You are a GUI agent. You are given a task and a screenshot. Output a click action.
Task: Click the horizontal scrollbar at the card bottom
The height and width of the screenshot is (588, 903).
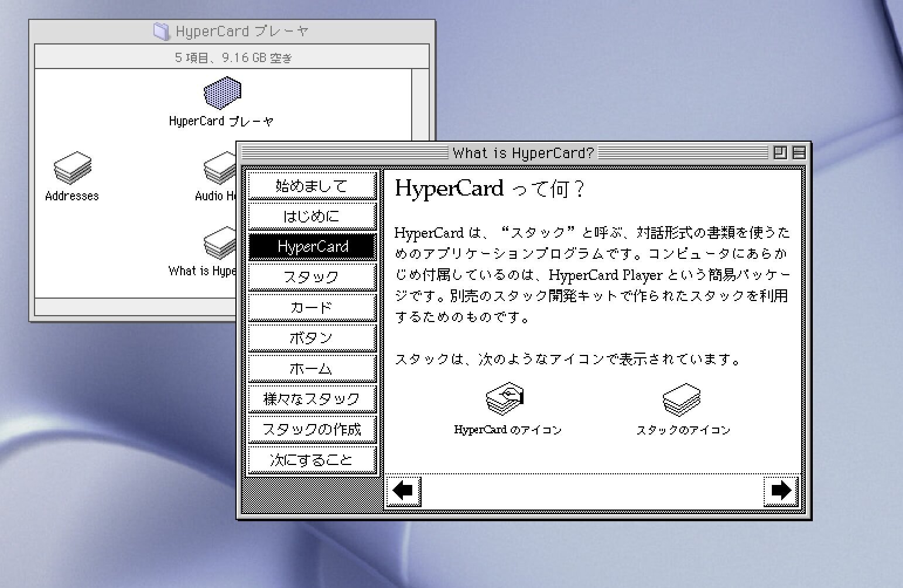[x=591, y=492]
